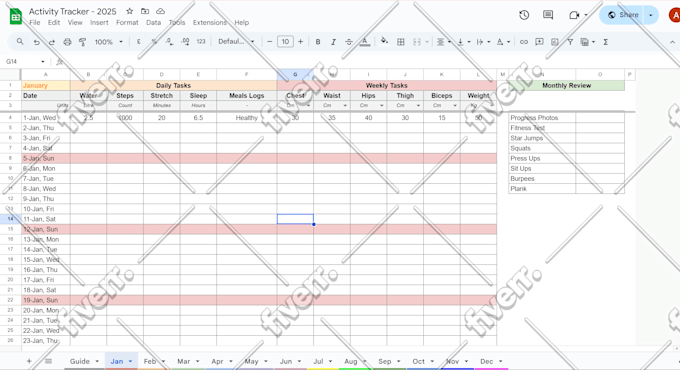Open the more number formats 123 menu
The width and height of the screenshot is (680, 370).
201,42
